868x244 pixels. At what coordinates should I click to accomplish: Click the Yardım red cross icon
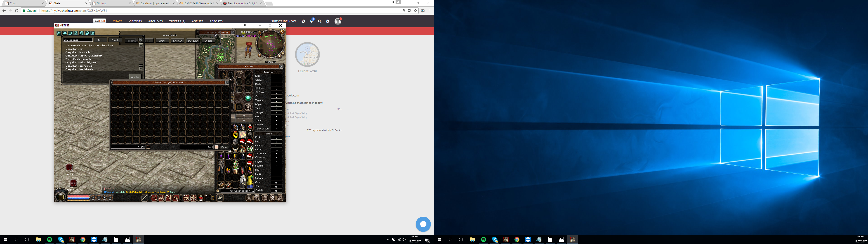click(69, 167)
